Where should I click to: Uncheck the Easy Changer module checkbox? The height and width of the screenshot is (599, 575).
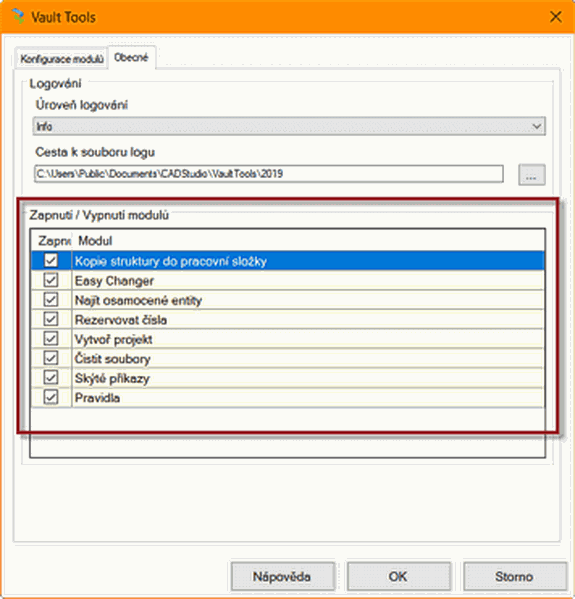point(51,280)
